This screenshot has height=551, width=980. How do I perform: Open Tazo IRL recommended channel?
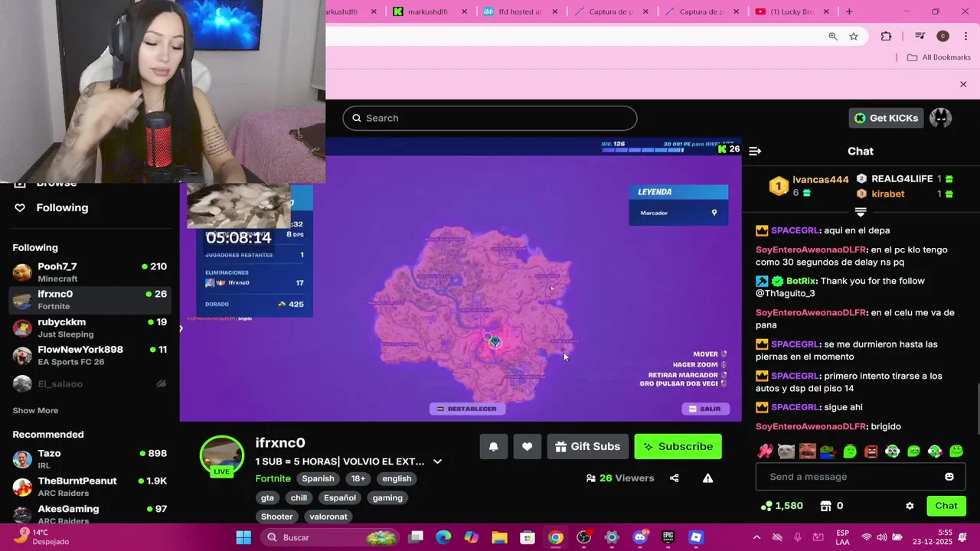[x=90, y=459]
